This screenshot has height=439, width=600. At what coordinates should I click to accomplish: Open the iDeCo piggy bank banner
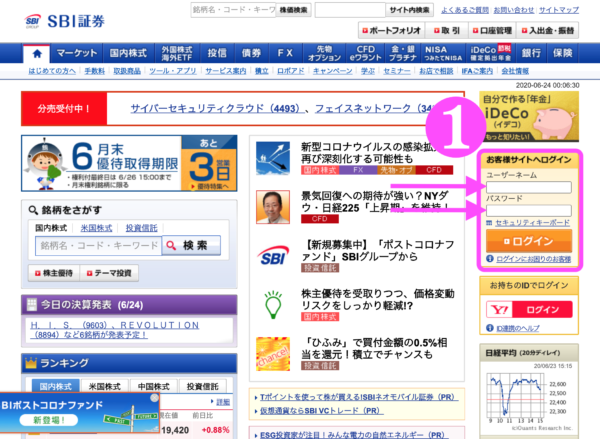point(529,117)
